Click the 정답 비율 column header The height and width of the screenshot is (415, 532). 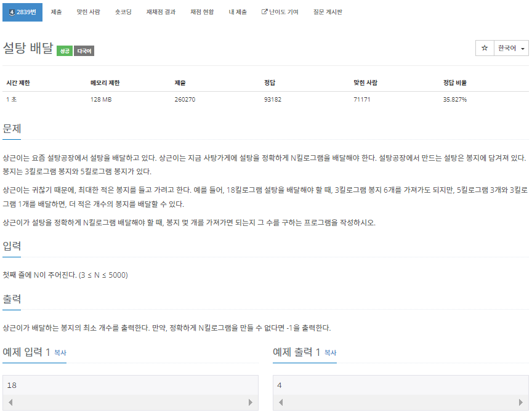(454, 83)
